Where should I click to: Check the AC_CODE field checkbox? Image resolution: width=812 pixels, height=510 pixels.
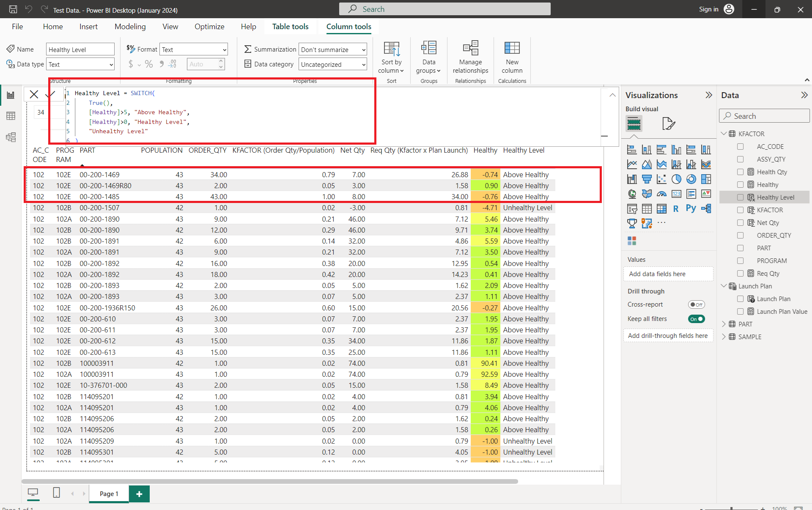pyautogui.click(x=740, y=147)
